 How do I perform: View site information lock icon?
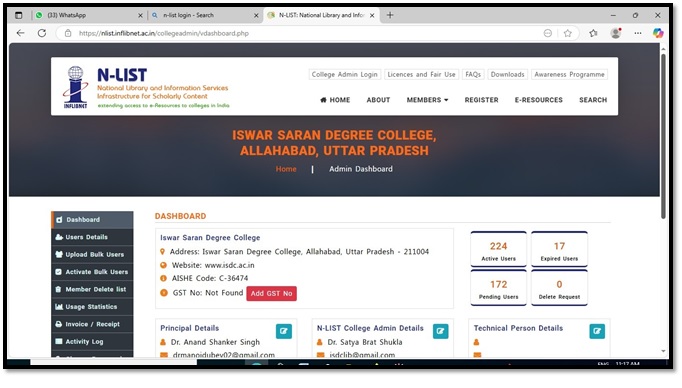[68, 33]
